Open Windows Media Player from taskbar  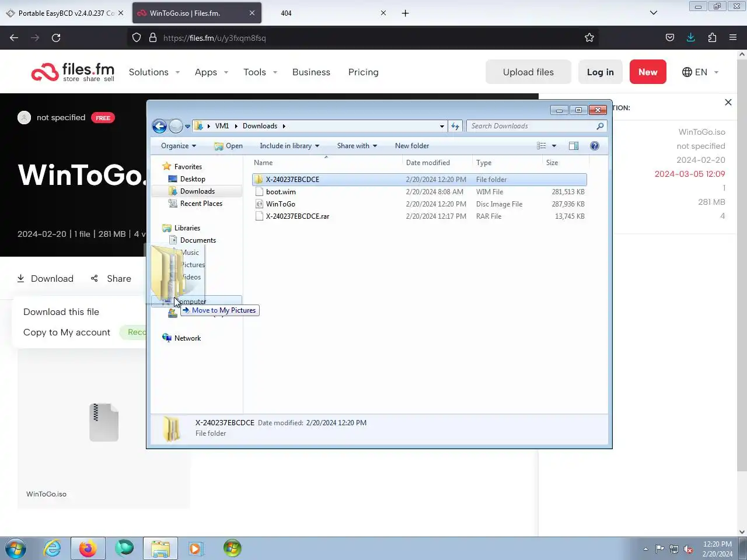(x=196, y=548)
